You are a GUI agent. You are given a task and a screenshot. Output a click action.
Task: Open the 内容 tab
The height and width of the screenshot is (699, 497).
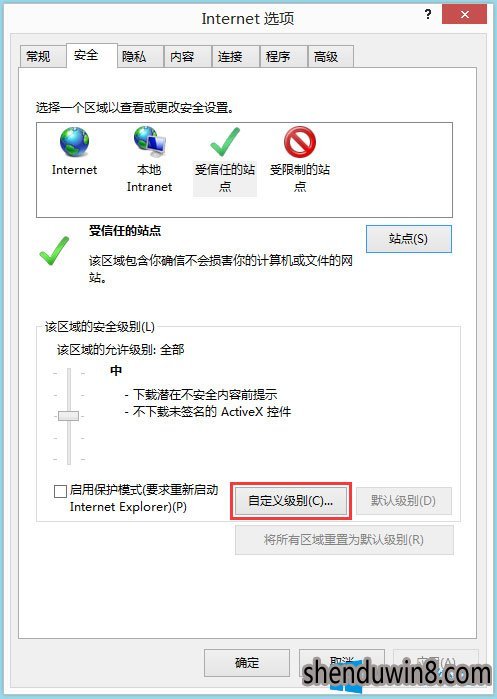click(182, 57)
